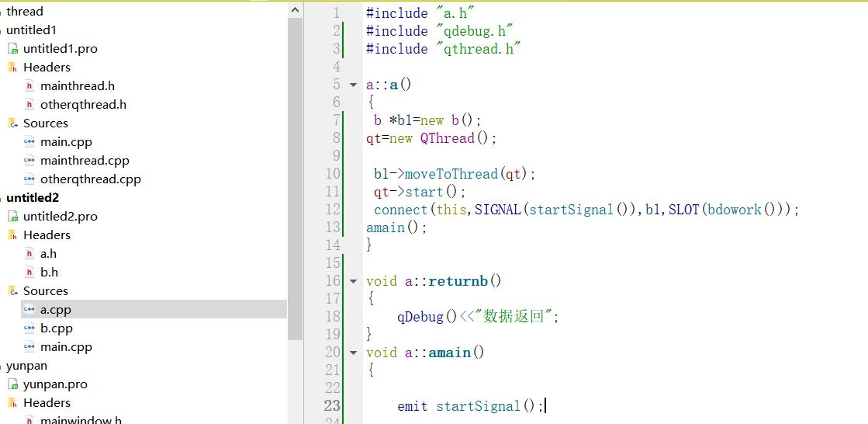Click on the '#include "a.h"' line
The image size is (868, 424).
click(x=420, y=13)
